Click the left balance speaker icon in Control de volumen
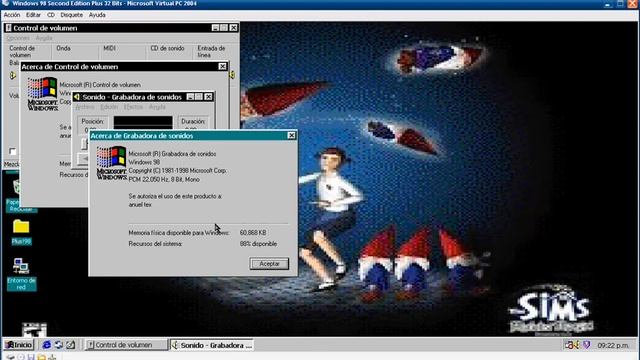Image resolution: width=640 pixels, height=360 pixels. tap(13, 76)
